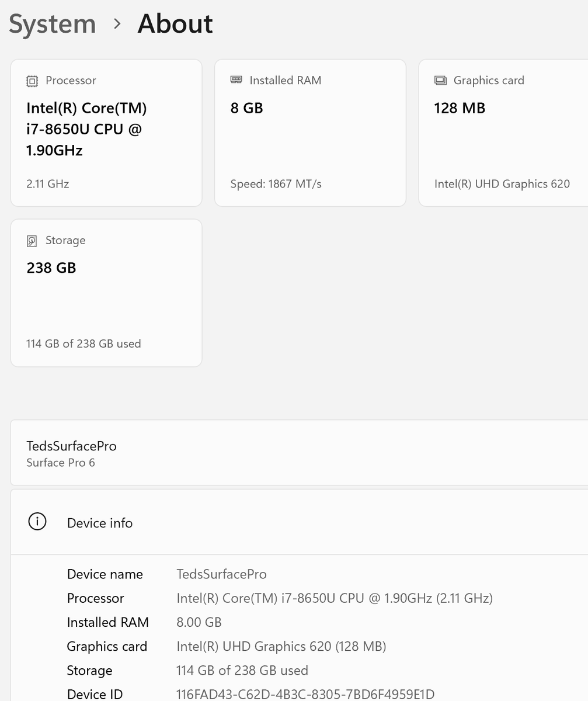The width and height of the screenshot is (588, 701).
Task: Click the Device info circle icon
Action: [x=37, y=522]
